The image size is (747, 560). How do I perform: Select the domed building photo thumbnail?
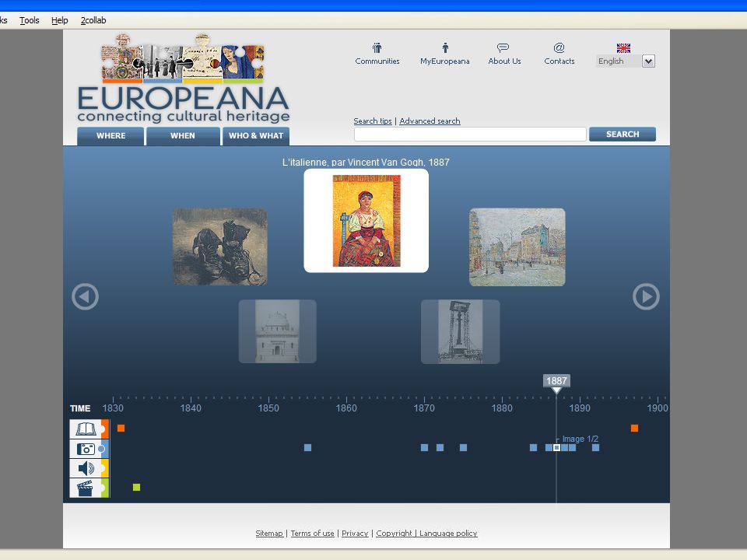(277, 331)
